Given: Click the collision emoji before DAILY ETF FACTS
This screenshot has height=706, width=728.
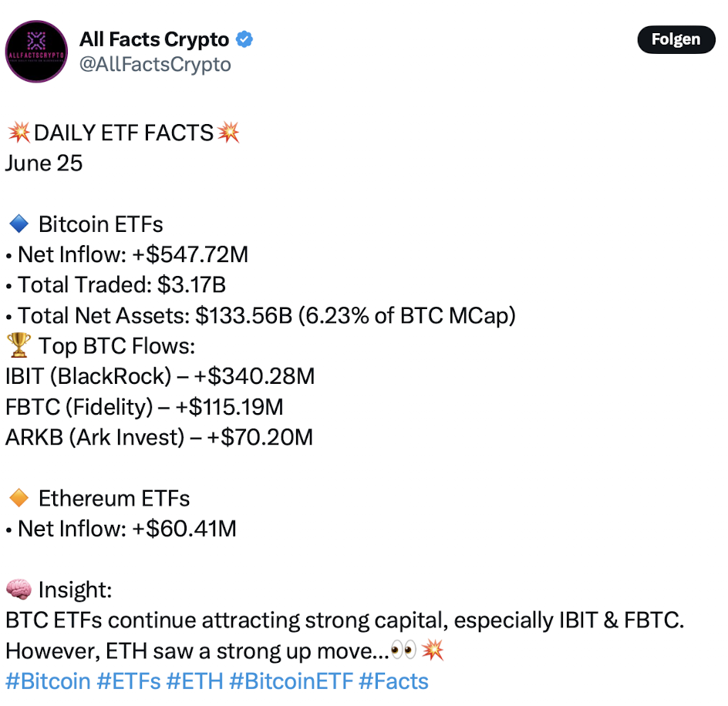Looking at the screenshot, I should point(19,133).
